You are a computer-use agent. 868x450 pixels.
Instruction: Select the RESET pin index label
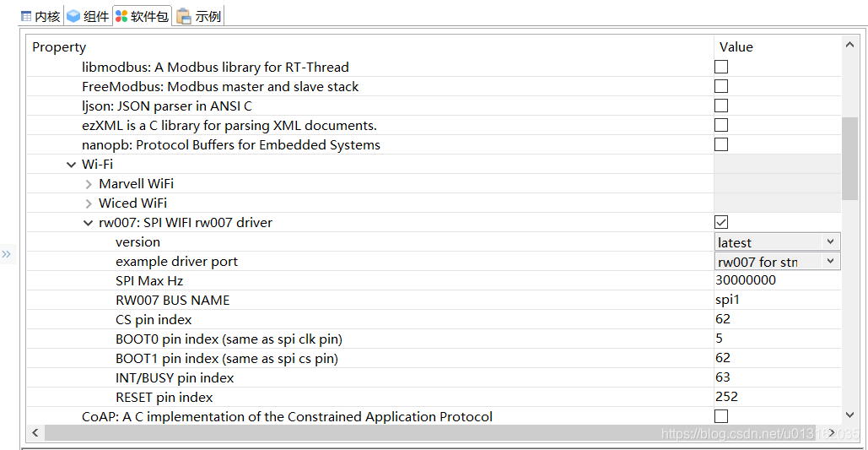(x=164, y=397)
